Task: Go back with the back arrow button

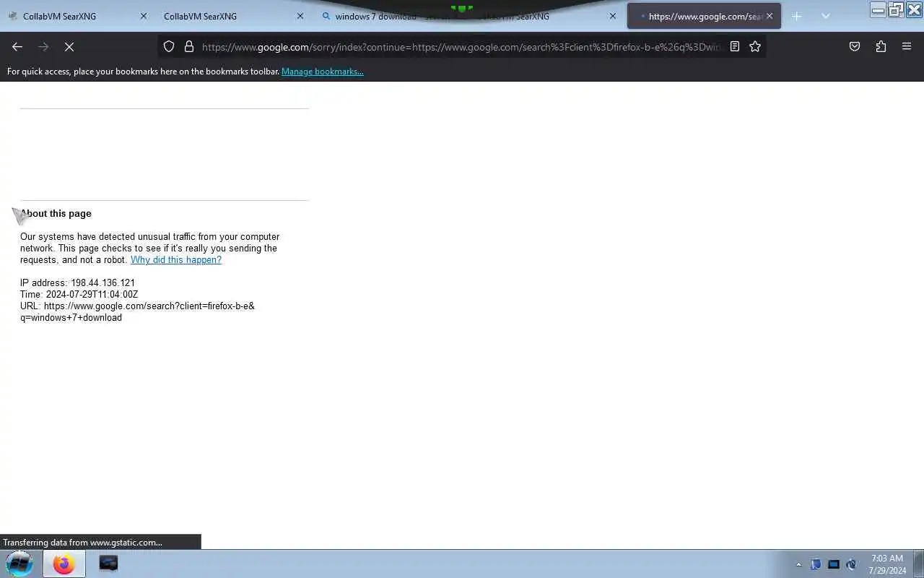Action: coord(17,46)
